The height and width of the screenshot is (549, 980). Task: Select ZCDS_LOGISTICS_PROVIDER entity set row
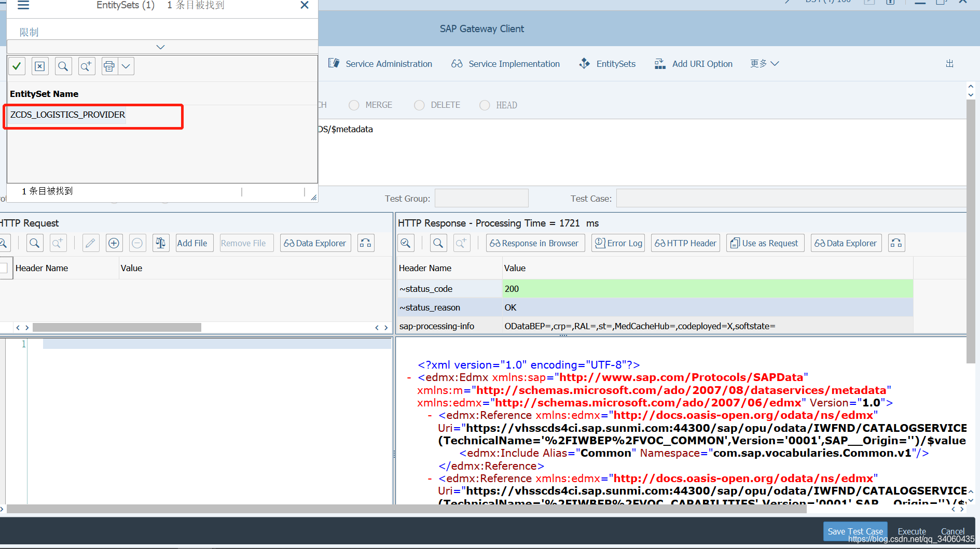click(67, 115)
